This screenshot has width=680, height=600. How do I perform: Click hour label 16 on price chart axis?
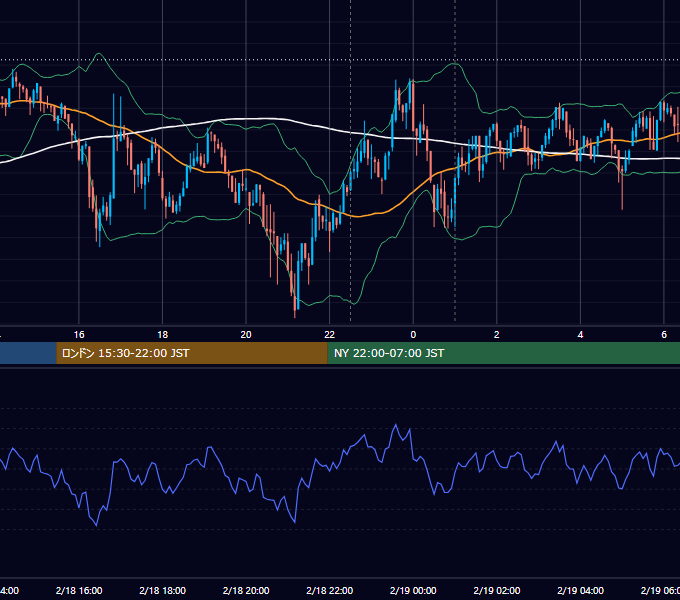click(x=79, y=335)
